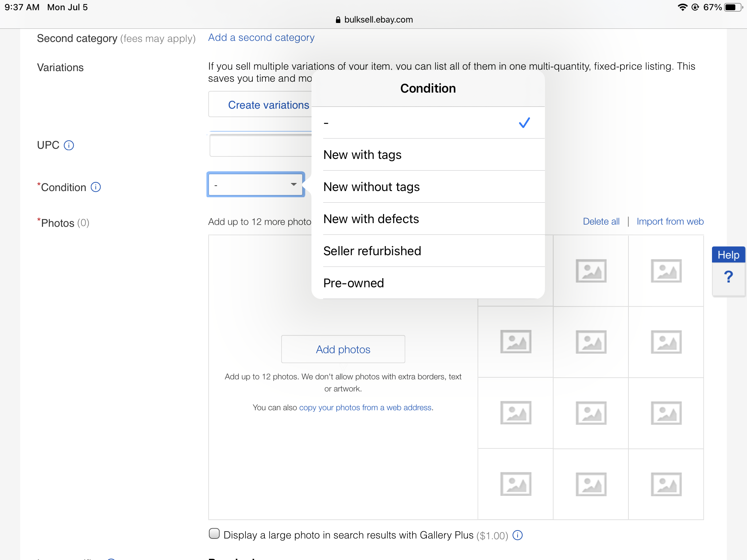Tap the lock icon in address bar
Screen dimensions: 747x560
[x=338, y=20]
